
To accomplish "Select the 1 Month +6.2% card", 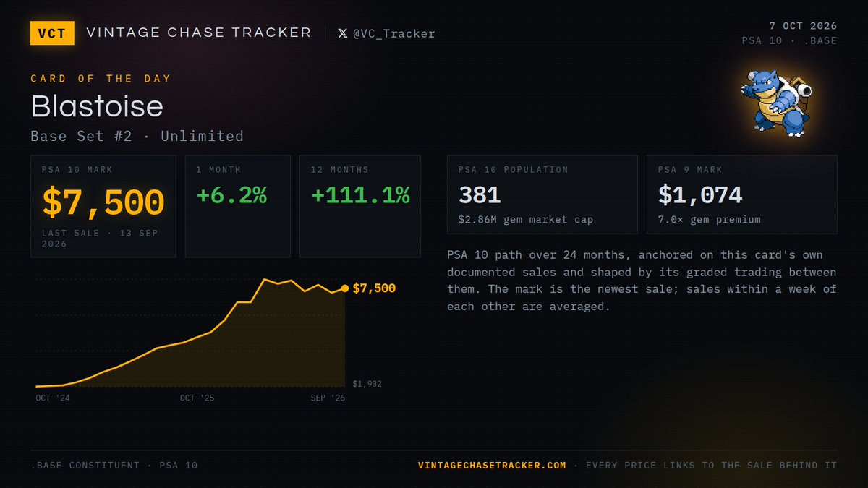I will pyautogui.click(x=238, y=206).
